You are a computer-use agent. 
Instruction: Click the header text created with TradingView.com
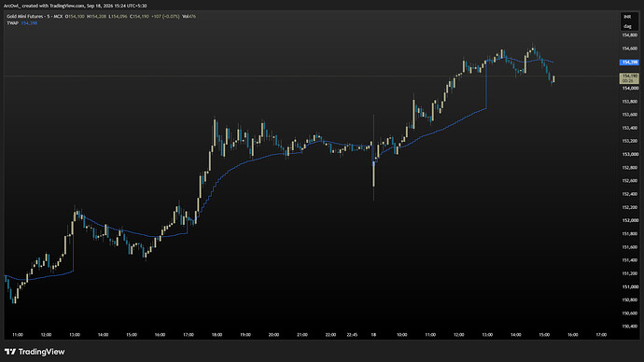click(53, 6)
